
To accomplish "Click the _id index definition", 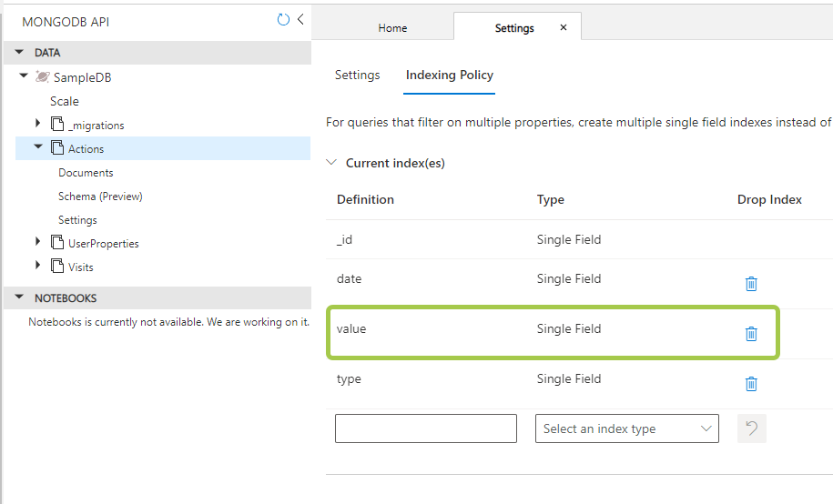I will click(x=344, y=239).
